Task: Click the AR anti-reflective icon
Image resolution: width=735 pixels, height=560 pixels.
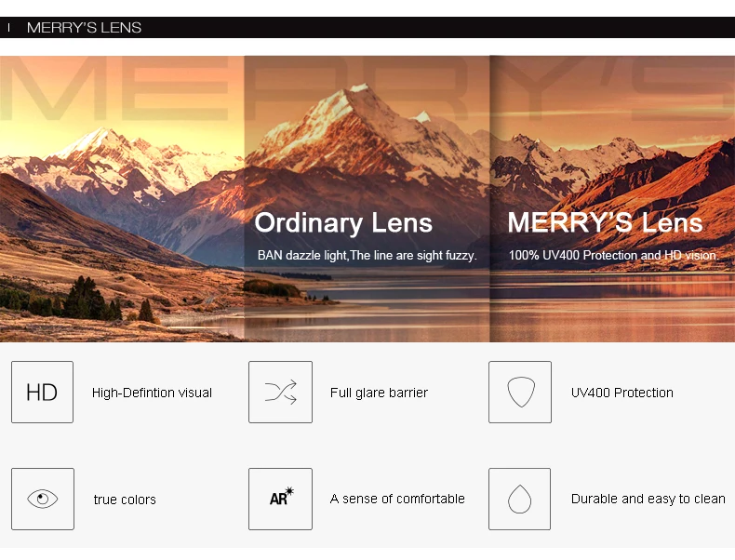Action: coord(280,499)
